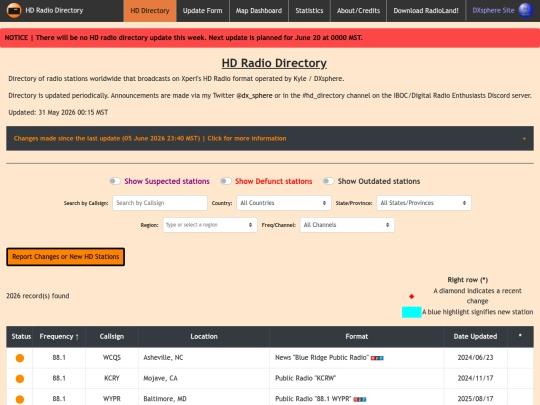Click the orange status dot for WYPR
Viewport: 540px width, 405px height.
pos(20,399)
